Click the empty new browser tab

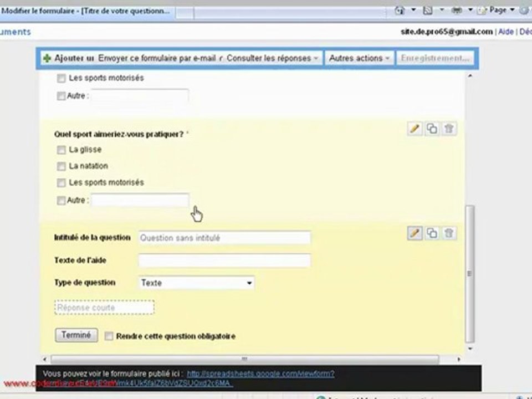185,13
